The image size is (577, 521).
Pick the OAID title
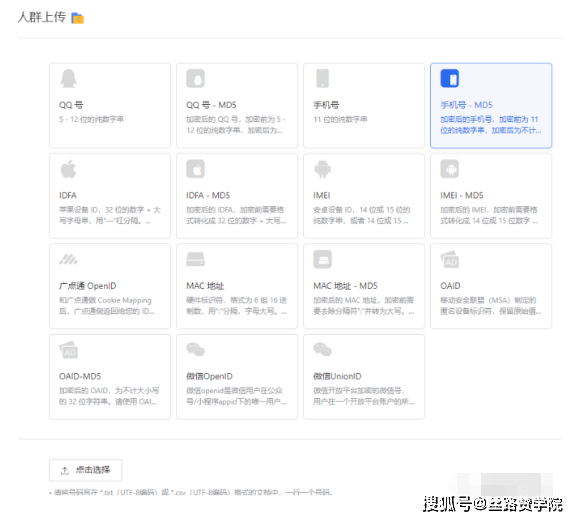pyautogui.click(x=450, y=286)
